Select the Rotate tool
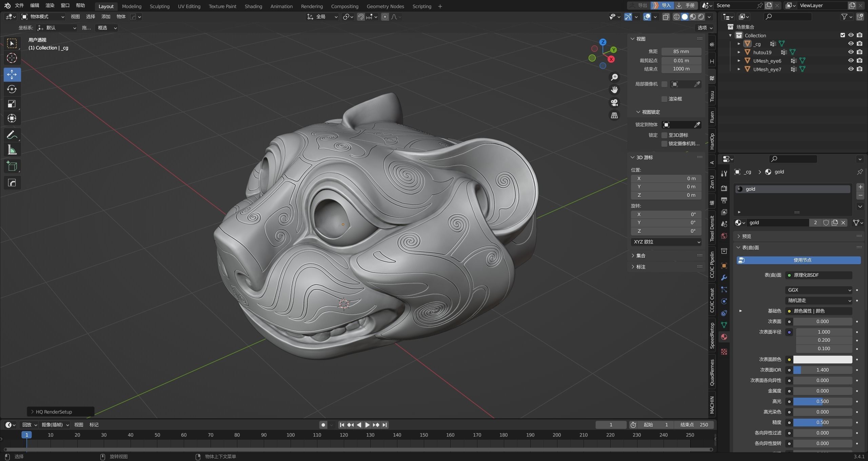Screen dimensions: 868x461 tap(12, 89)
